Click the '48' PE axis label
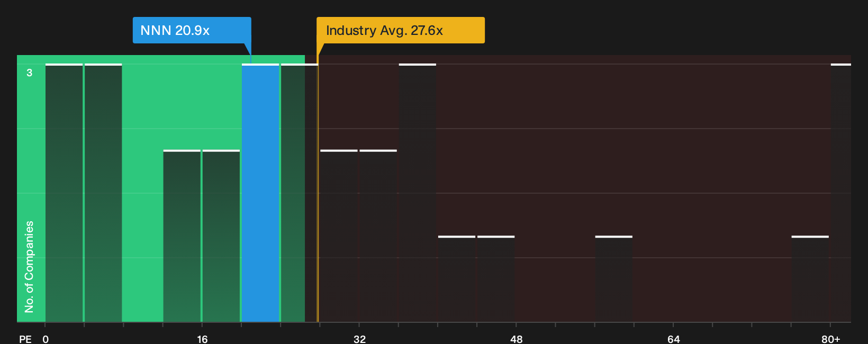The width and height of the screenshot is (868, 344). click(517, 339)
